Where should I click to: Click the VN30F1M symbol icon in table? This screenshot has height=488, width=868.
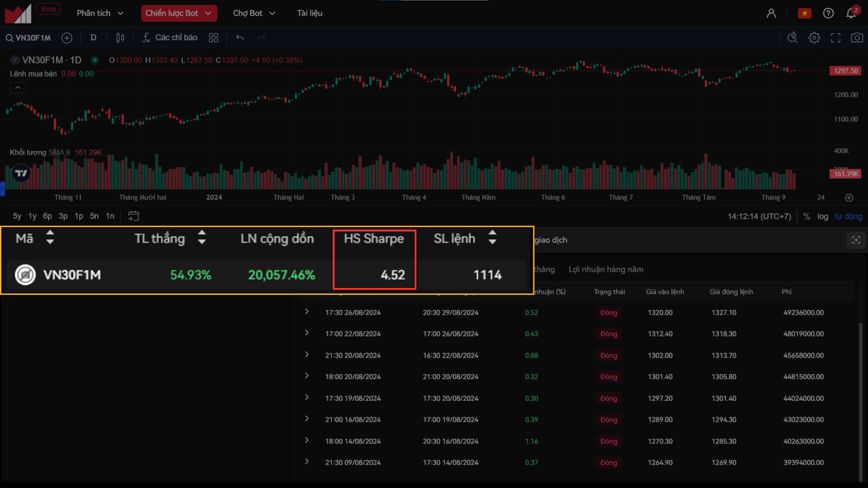(25, 275)
